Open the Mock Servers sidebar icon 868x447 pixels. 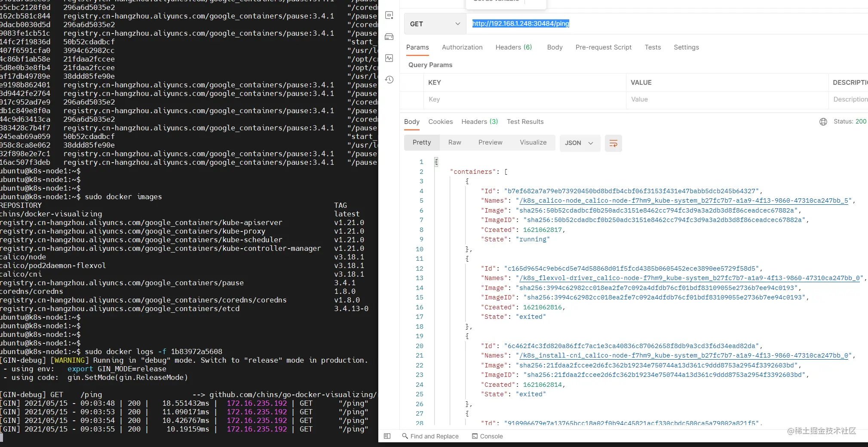click(389, 37)
